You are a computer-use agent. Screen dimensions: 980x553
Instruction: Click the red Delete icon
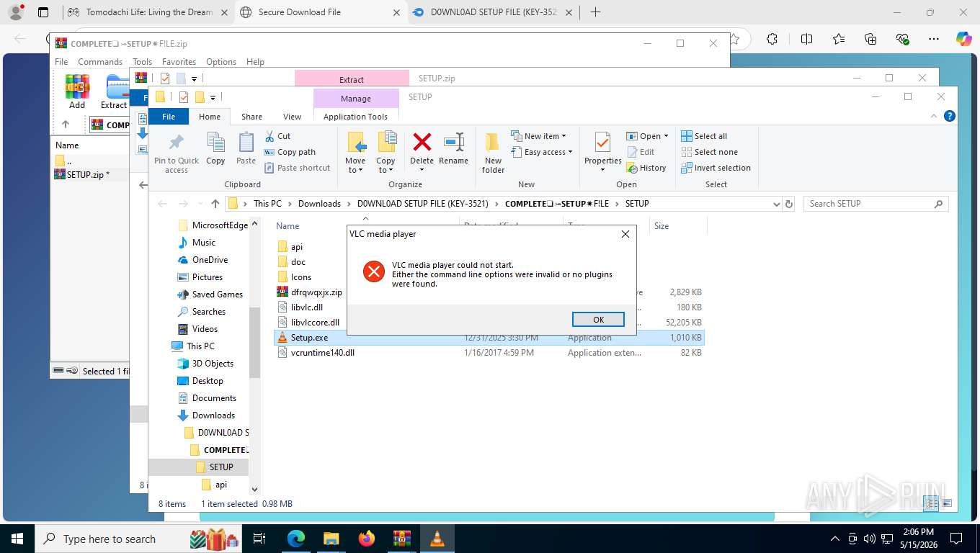click(422, 142)
